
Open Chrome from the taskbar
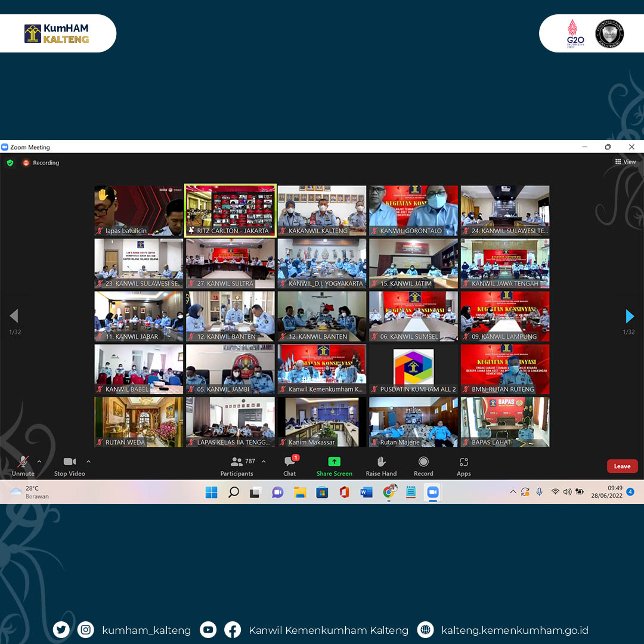pos(389,491)
